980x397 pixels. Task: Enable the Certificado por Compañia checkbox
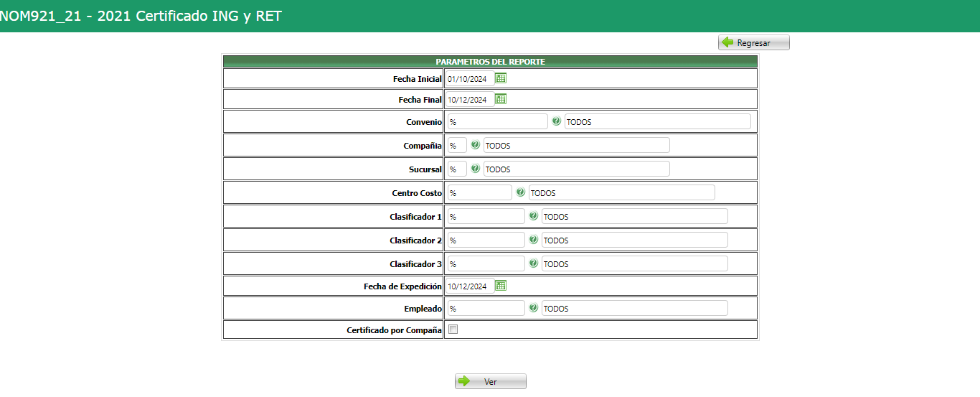pyautogui.click(x=453, y=330)
